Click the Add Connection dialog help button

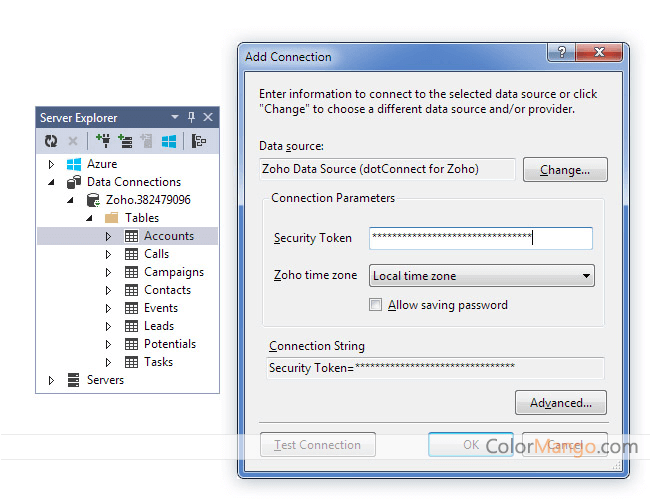(x=562, y=52)
